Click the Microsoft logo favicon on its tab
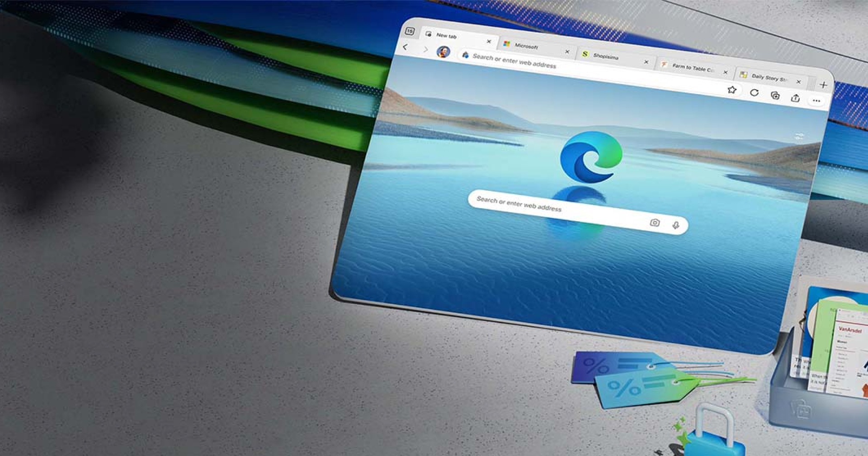This screenshot has height=456, width=868. click(507, 43)
